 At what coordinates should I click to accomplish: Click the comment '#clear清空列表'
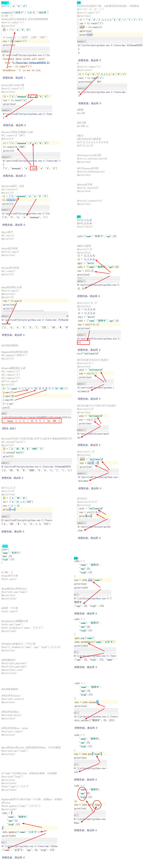[10, 268]
